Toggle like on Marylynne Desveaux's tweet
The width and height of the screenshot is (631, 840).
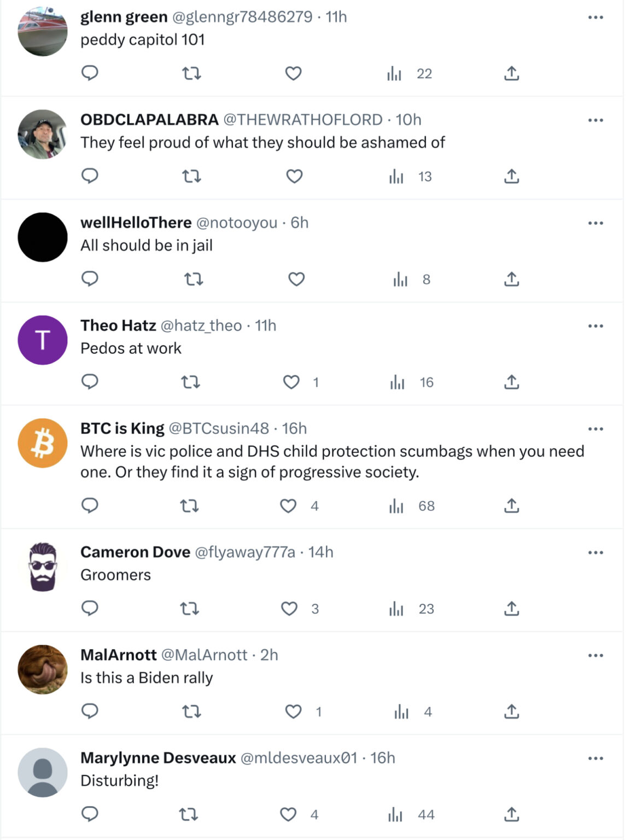pos(288,814)
